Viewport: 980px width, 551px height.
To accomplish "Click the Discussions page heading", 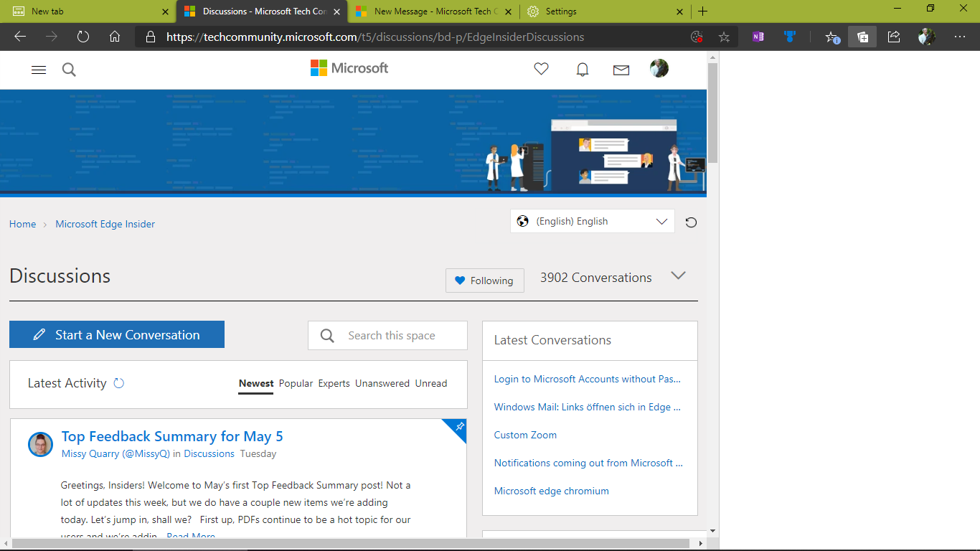I will click(x=60, y=276).
